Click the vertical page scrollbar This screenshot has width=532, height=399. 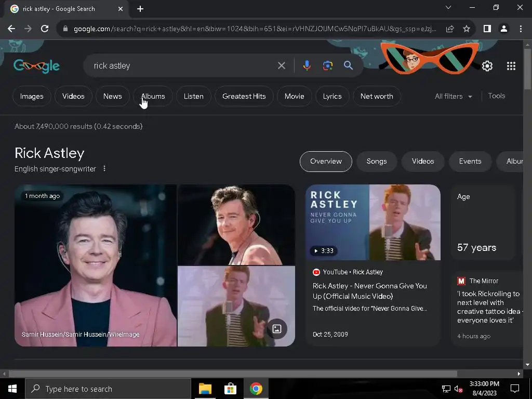pos(527,69)
